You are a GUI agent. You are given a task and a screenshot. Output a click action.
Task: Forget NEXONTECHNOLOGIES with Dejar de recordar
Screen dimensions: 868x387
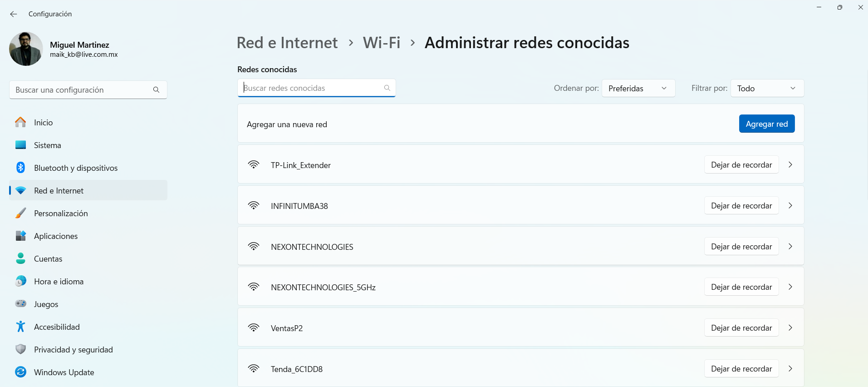741,247
